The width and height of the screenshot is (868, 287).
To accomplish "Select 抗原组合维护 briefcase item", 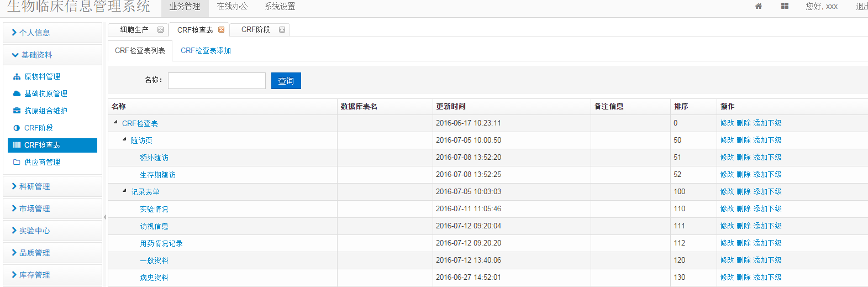I will click(x=45, y=111).
